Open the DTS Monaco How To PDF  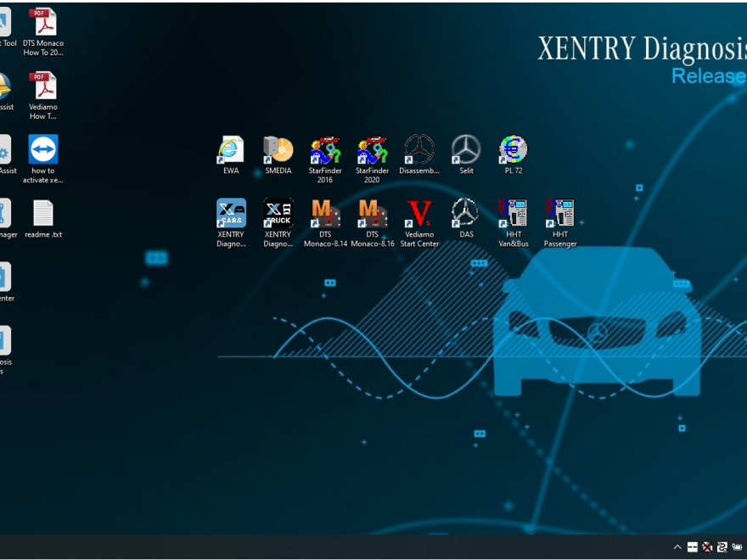pyautogui.click(x=43, y=32)
